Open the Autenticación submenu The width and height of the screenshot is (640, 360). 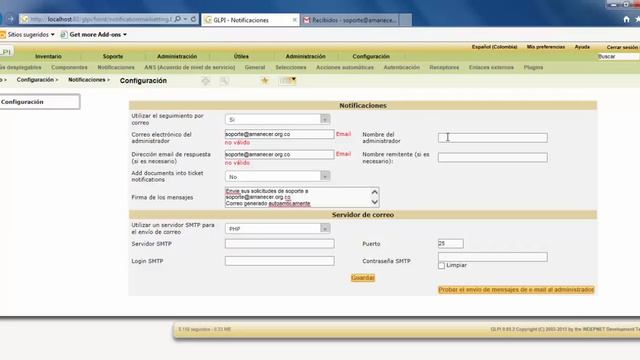point(402,67)
